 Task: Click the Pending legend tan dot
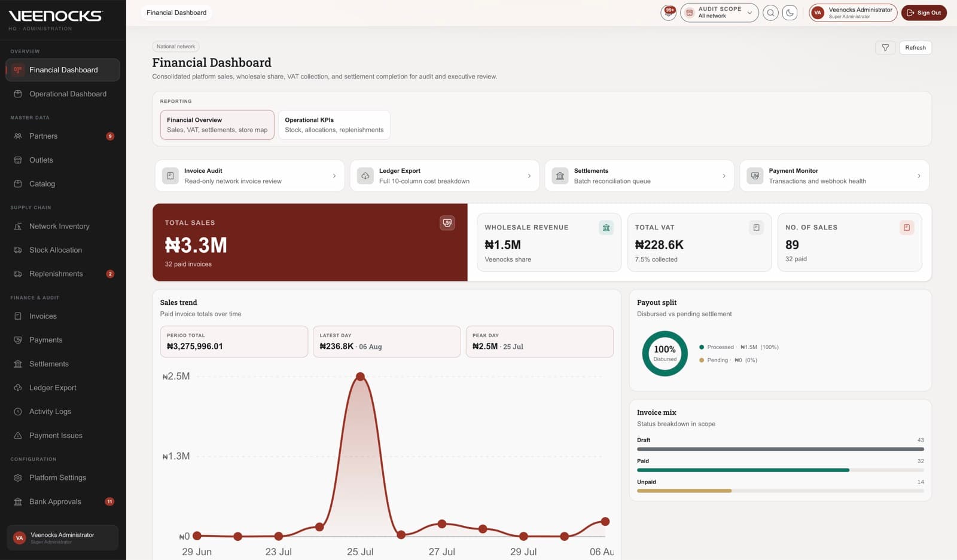[702, 360]
